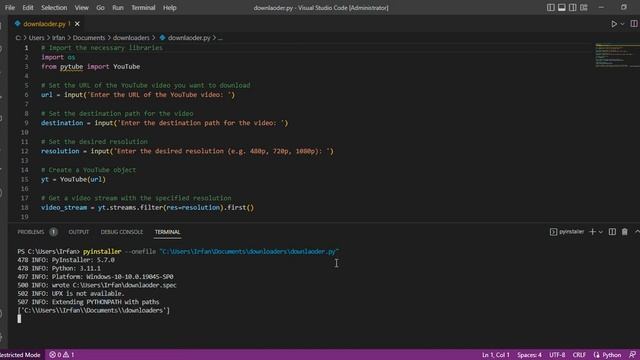Open the feedback icon in status bar
The image size is (640, 360).
633,355
